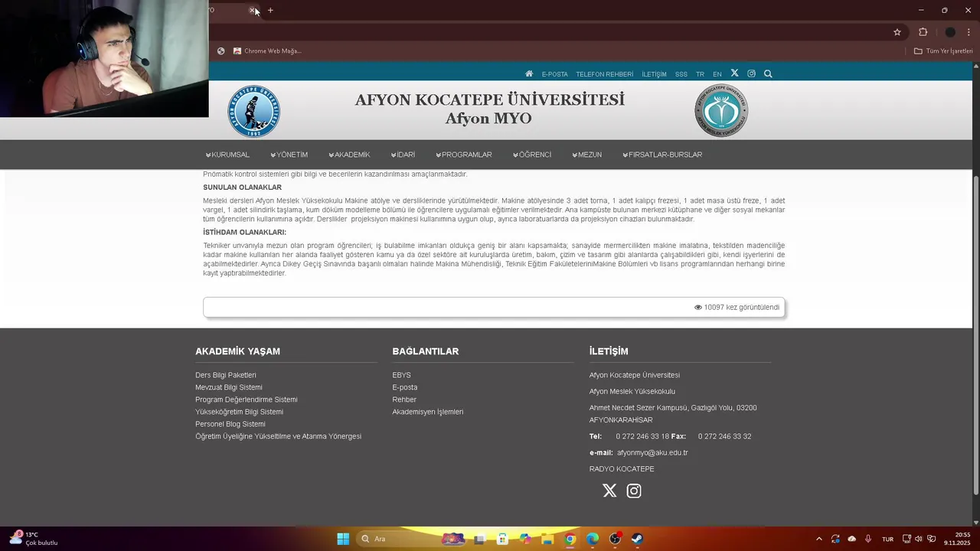
Task: Expand the ÖĞRENCİ menu
Action: point(532,155)
